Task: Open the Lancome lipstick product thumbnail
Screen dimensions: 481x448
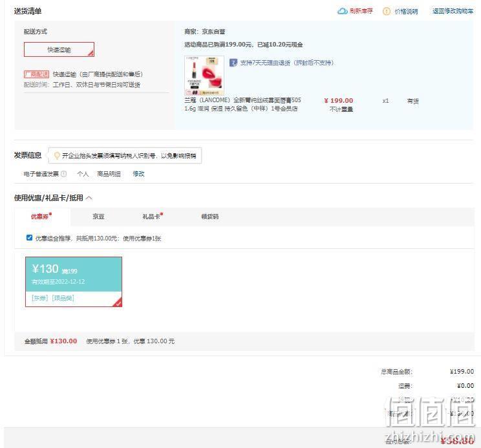Action: [204, 76]
